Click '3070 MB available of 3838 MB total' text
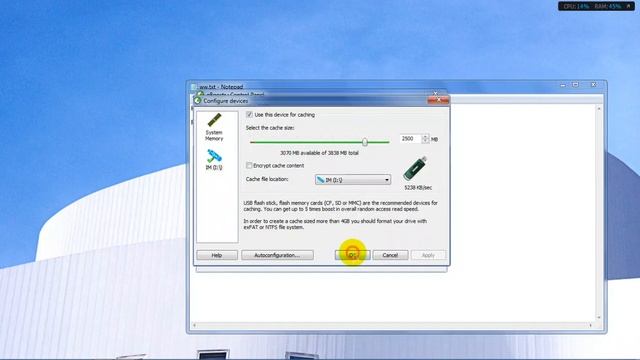640x360 pixels. click(319, 153)
